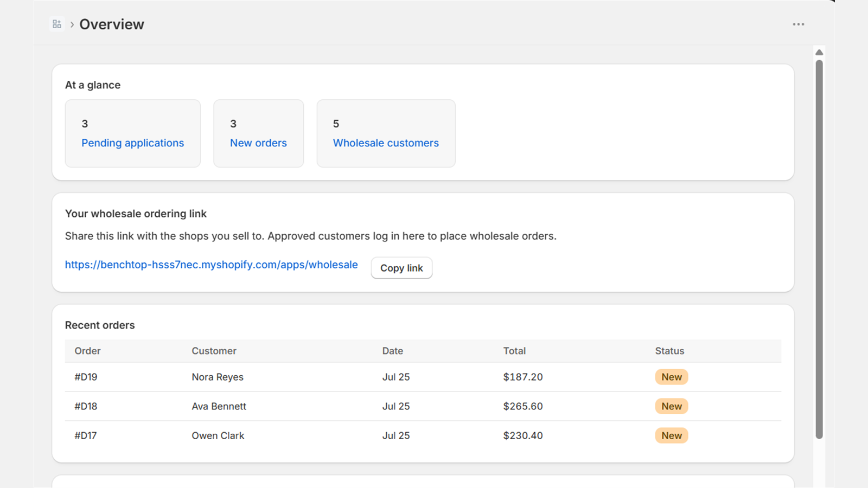Image resolution: width=868 pixels, height=488 pixels.
Task: Click customer name Ava Bennett
Action: tap(219, 406)
